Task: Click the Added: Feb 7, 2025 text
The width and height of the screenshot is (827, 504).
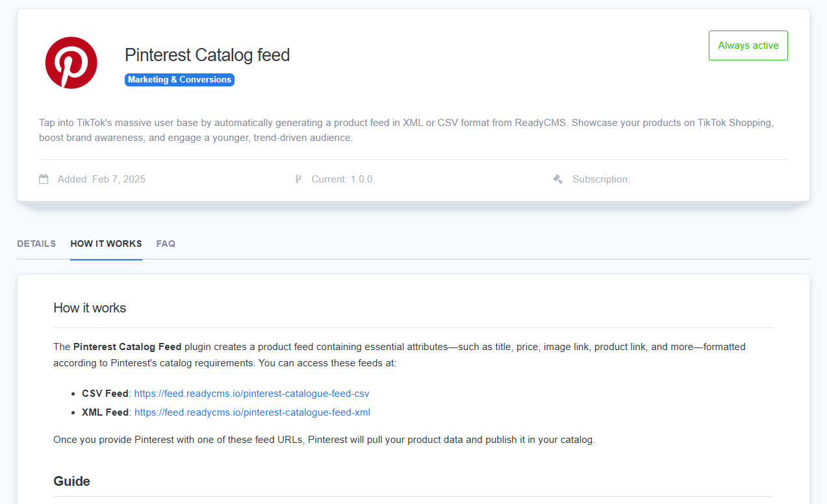Action: coord(101,179)
